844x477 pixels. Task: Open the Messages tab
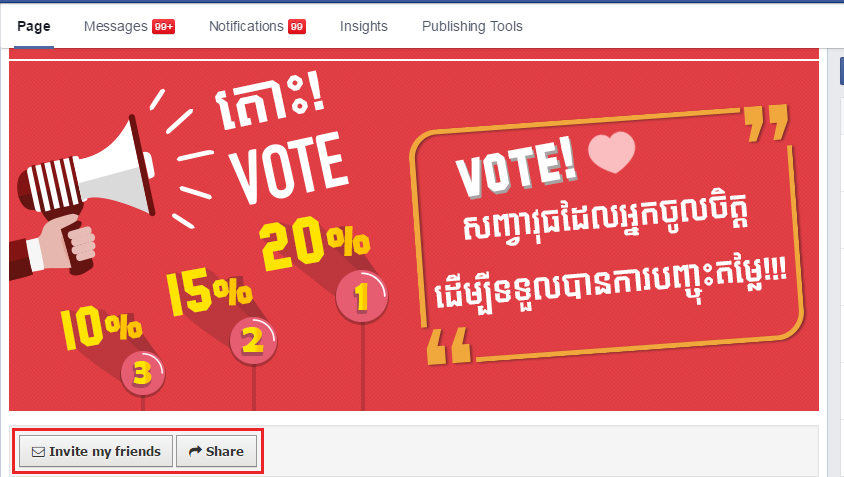click(116, 26)
